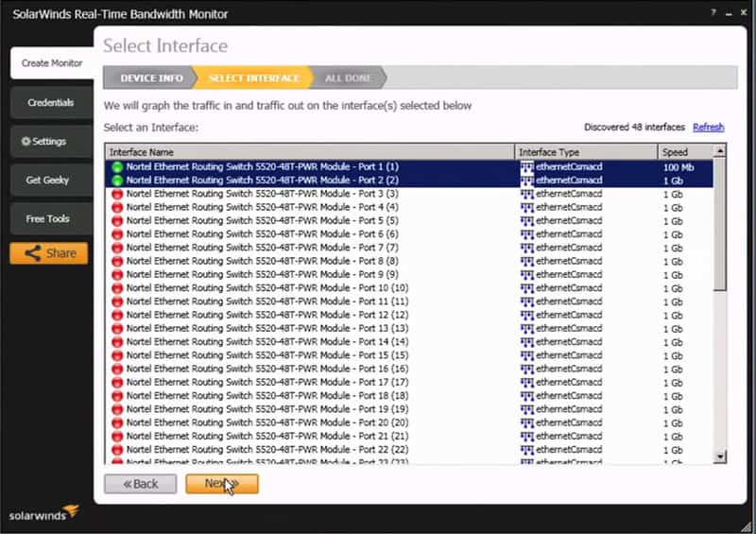The height and width of the screenshot is (534, 756).
Task: Sort by Interface Name column header
Action: coord(310,152)
